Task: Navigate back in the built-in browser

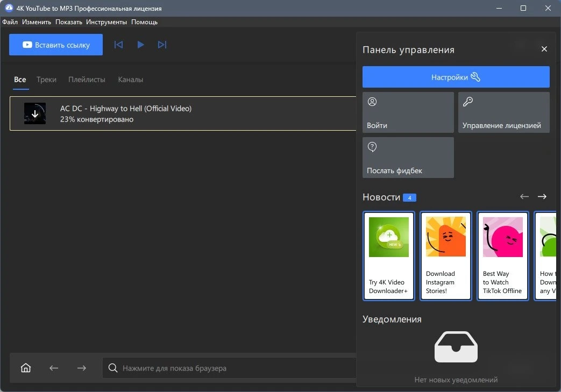Action: coord(54,368)
